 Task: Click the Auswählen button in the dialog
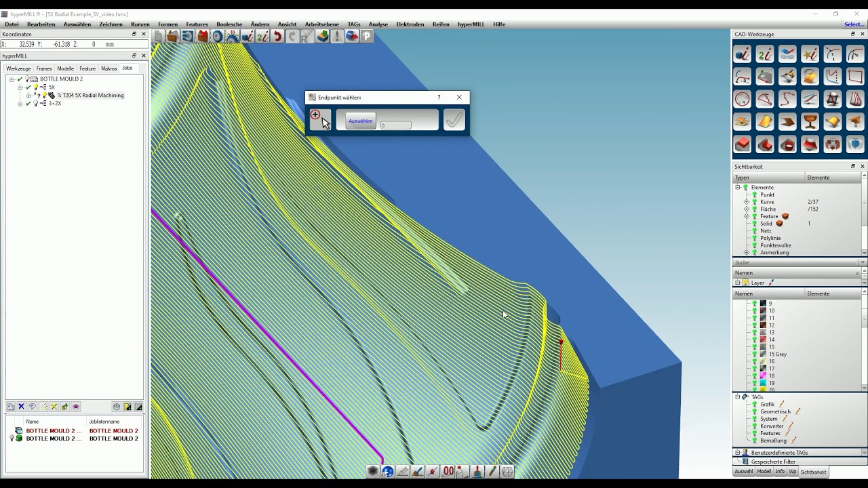[x=361, y=121]
